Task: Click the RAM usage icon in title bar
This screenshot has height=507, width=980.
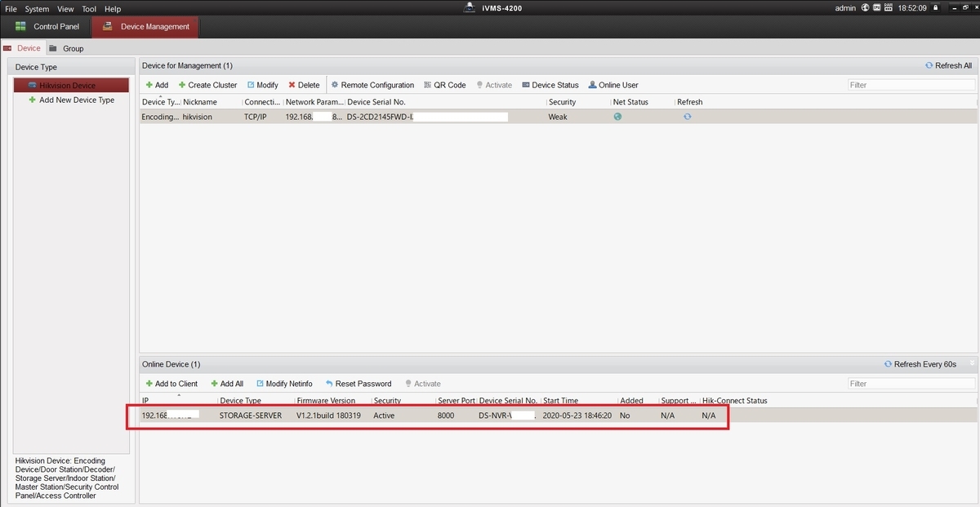Action: (x=889, y=8)
